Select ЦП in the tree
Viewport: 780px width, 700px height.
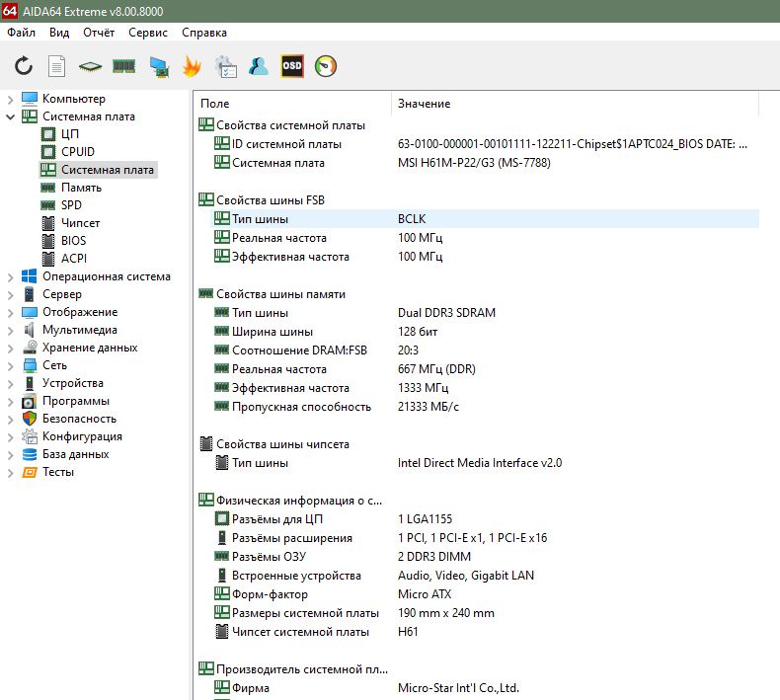(70, 134)
